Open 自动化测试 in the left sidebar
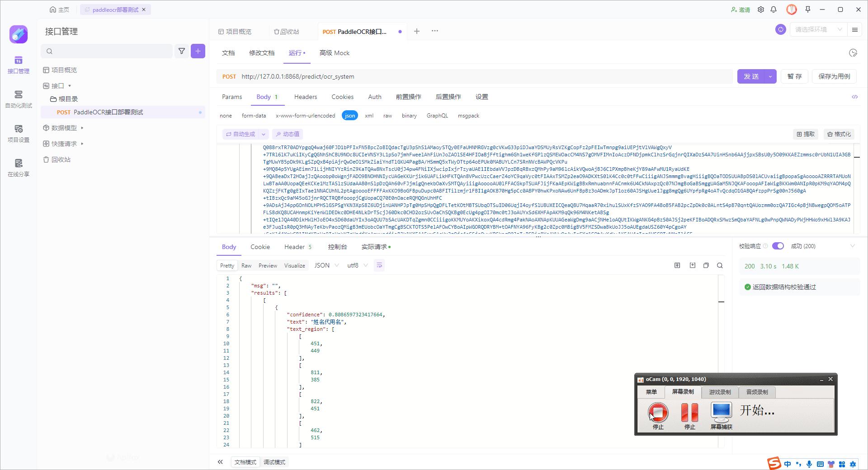 coord(19,99)
